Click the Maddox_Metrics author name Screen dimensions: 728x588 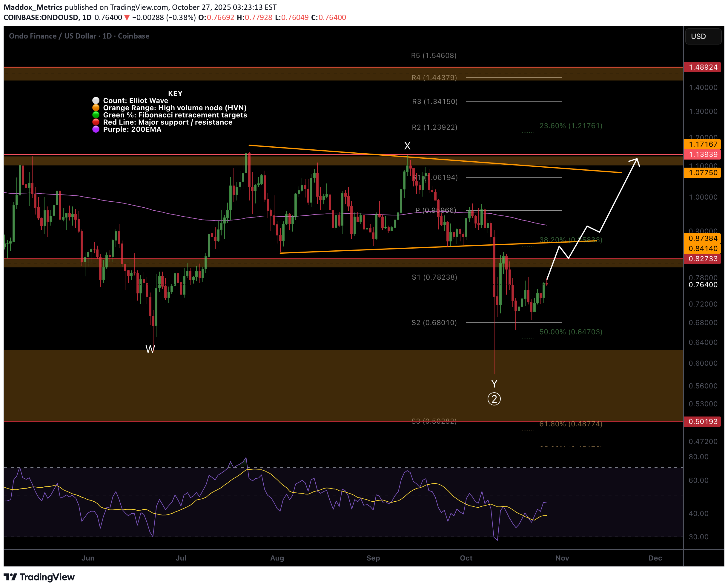coord(33,7)
